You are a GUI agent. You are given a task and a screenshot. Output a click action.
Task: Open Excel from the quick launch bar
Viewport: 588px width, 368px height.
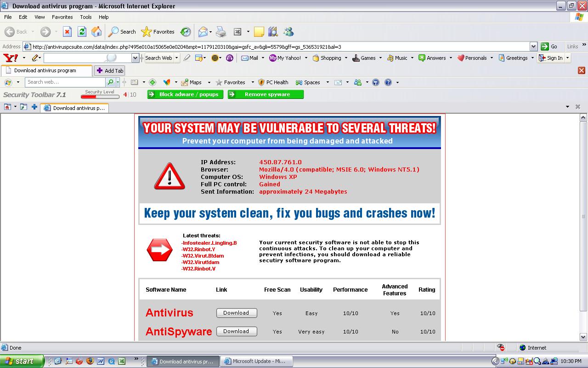122,361
